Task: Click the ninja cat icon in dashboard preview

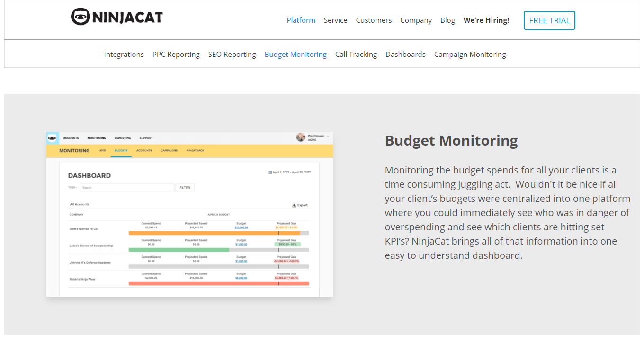Action: pos(52,138)
